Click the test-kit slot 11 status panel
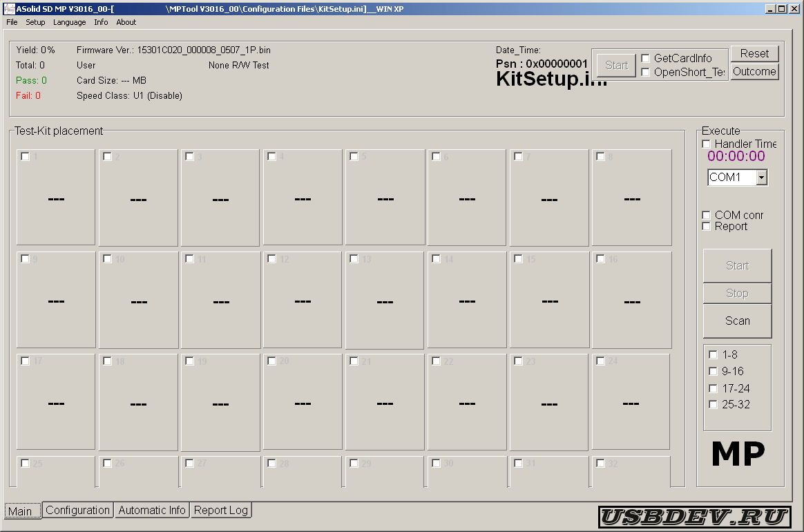This screenshot has width=804, height=532. pos(220,300)
